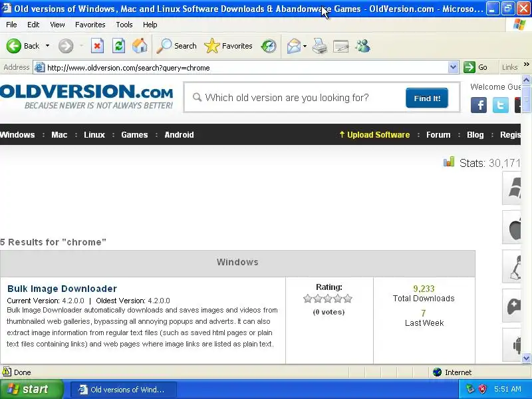Screen dimensions: 532x399
Task: Click the status bar warning page icon
Action: tap(7, 372)
